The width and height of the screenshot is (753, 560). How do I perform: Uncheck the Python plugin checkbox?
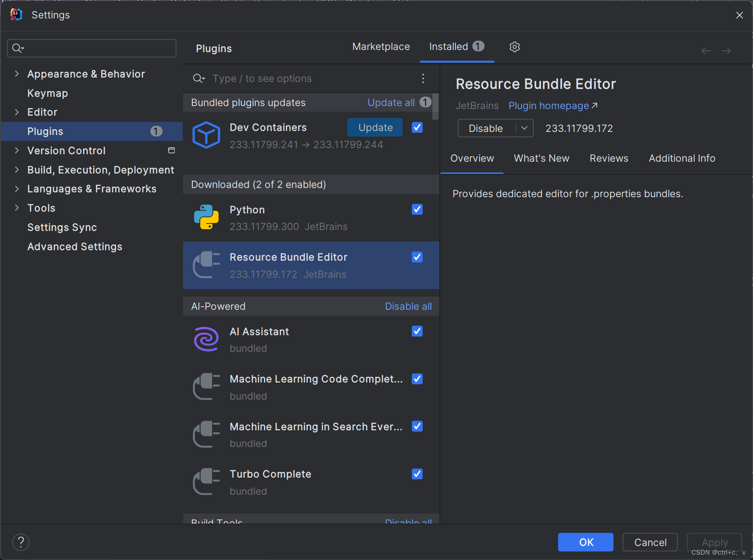(x=417, y=209)
